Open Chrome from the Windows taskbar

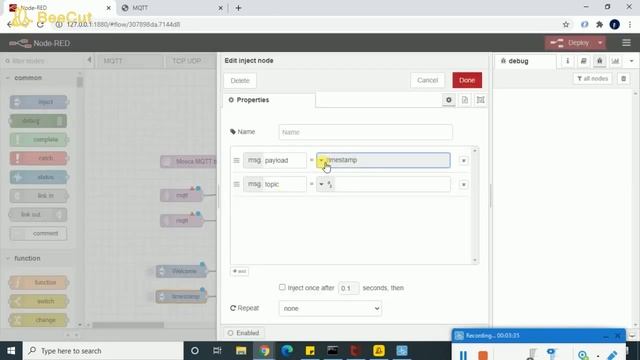point(264,351)
